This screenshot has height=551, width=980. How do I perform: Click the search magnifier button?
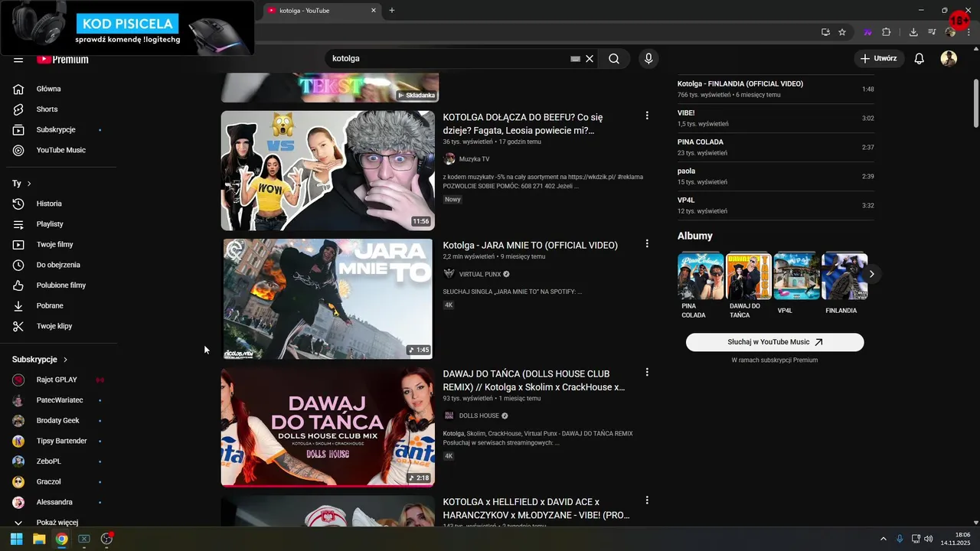614,58
